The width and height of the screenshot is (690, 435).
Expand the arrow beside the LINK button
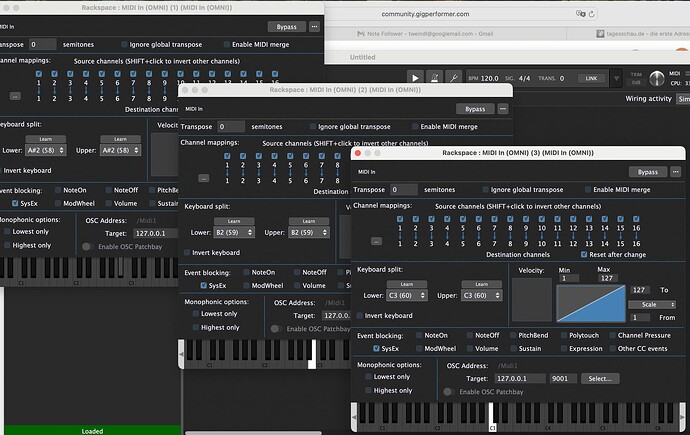pyautogui.click(x=616, y=79)
